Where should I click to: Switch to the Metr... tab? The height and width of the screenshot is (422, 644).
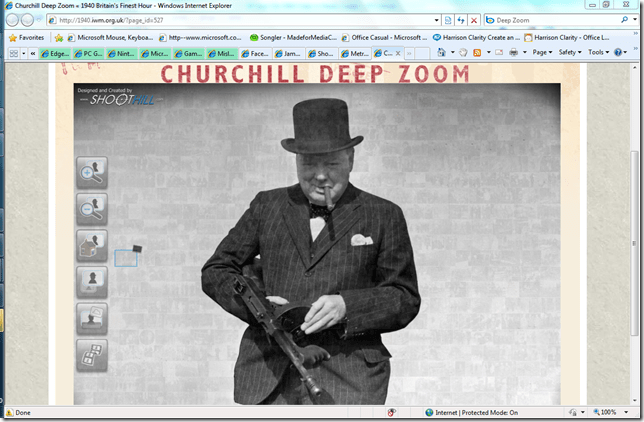point(355,53)
